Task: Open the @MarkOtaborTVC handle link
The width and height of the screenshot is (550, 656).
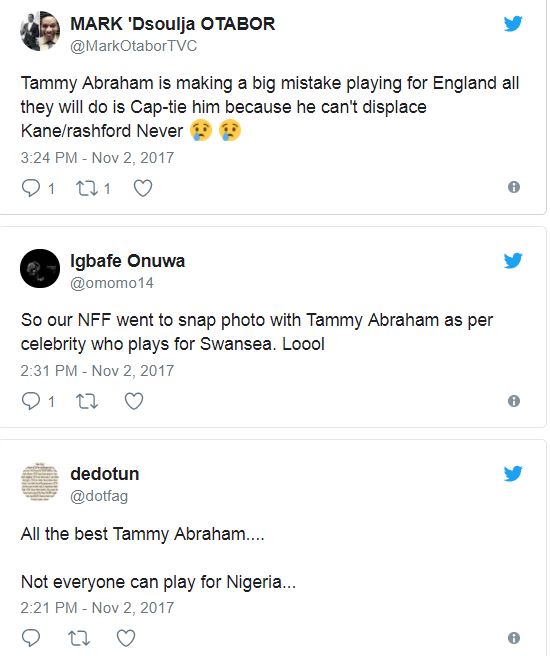Action: [x=133, y=46]
